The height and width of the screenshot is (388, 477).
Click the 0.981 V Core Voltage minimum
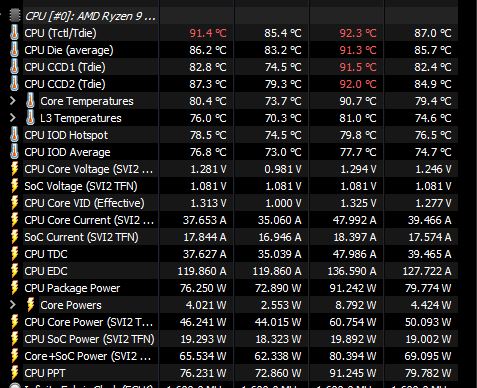point(283,169)
